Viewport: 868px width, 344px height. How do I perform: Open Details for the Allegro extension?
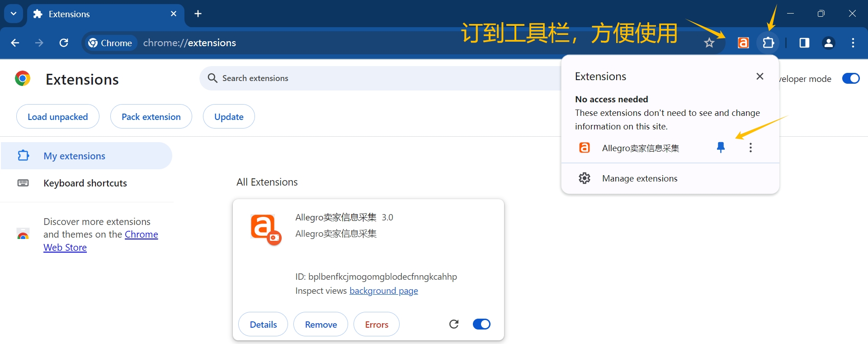[263, 325]
